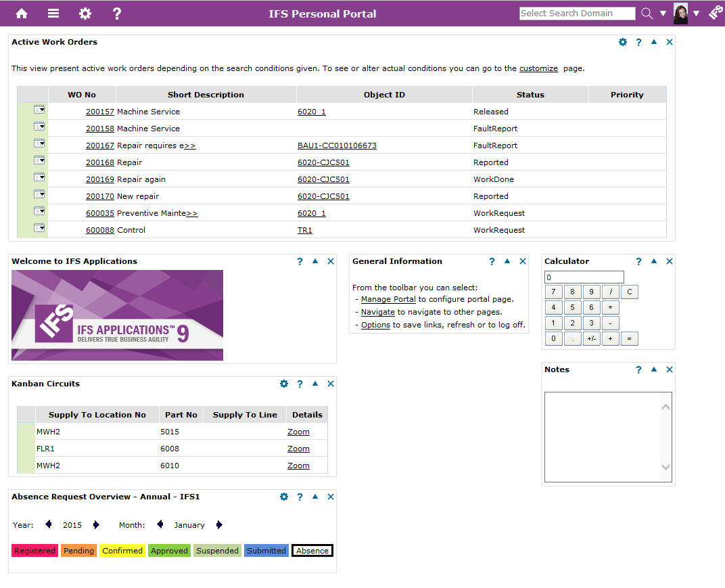Image resolution: width=725 pixels, height=588 pixels.
Task: Open help for the Calculator portlet
Action: (638, 261)
